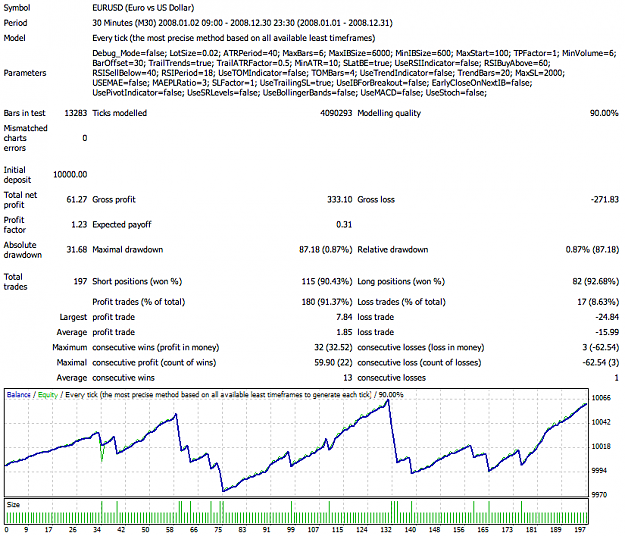
Task: Click the symbol value EURUSD (Euro vs US Dollar)
Action: 143,8
